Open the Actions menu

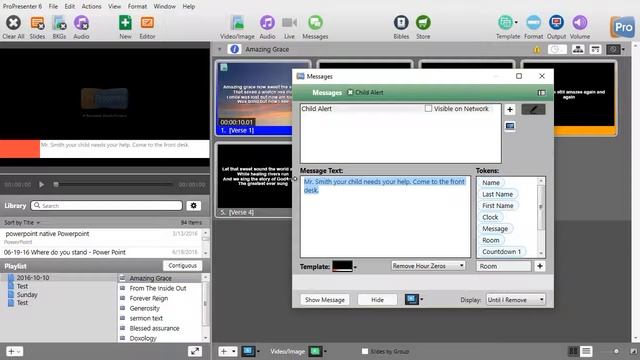click(91, 7)
